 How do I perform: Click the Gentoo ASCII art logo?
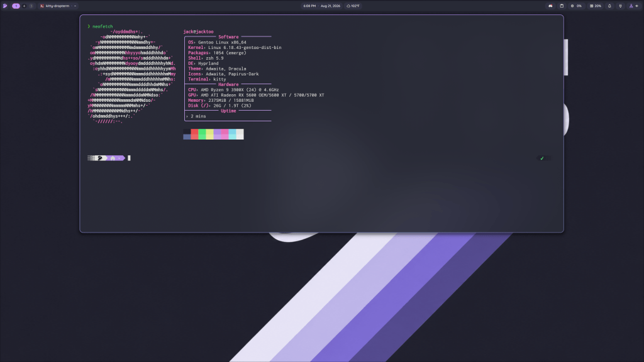tap(131, 77)
